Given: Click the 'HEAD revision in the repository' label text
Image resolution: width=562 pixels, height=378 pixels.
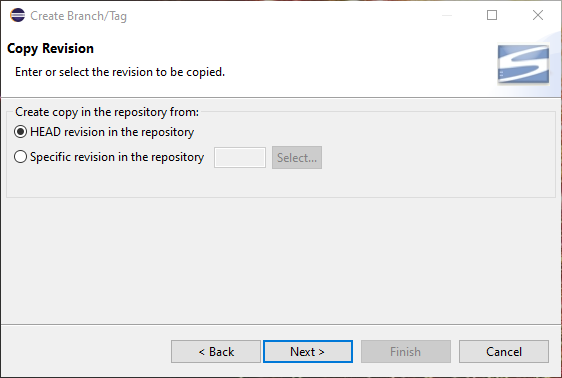Looking at the screenshot, I should click(x=112, y=132).
